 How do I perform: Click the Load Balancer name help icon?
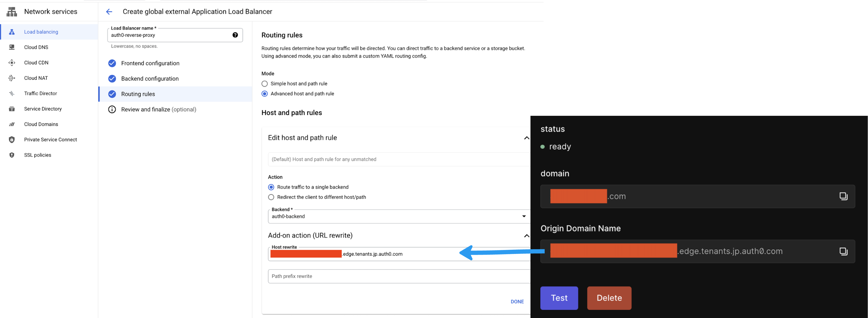235,35
